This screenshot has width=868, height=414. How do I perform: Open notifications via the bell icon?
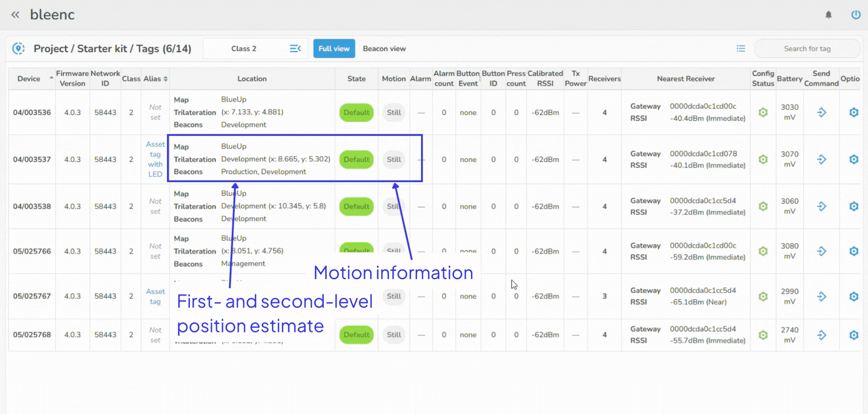tap(829, 14)
